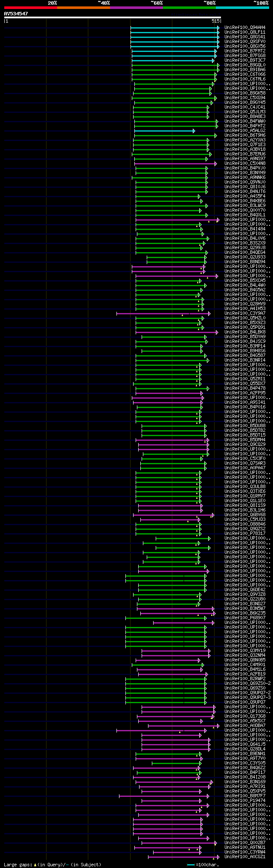Screen dimensions: 273x868
Task: Click label UniRef100_C6TML6
Action: point(245,79)
